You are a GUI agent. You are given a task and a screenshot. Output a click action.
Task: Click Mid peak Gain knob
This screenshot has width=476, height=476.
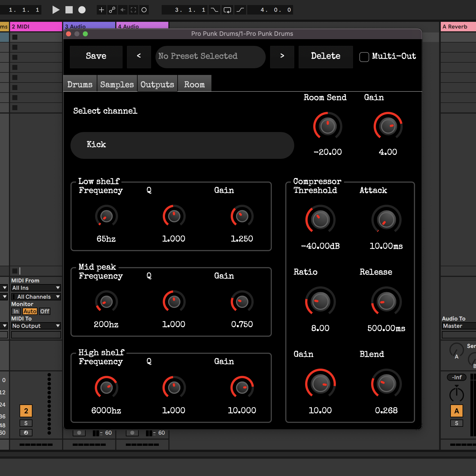[242, 302]
